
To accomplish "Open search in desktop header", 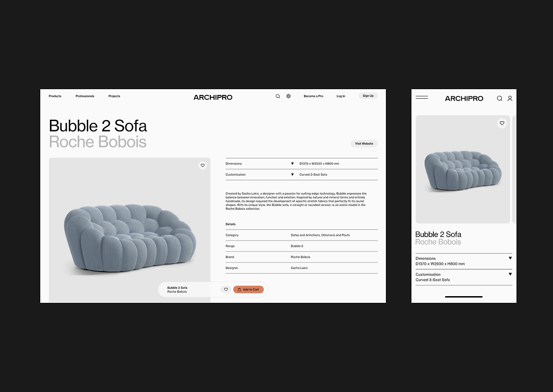I will coord(278,96).
